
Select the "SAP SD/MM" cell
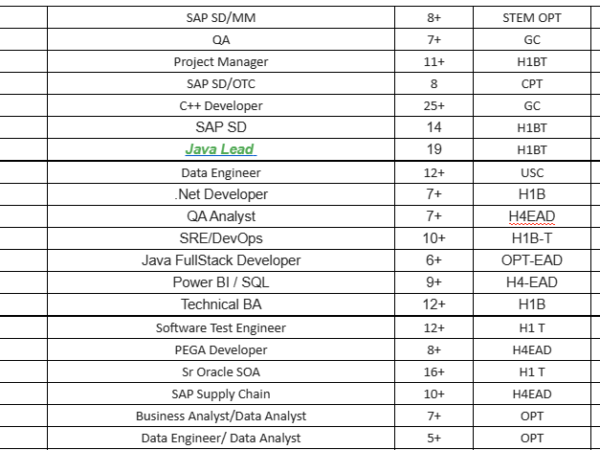click(x=220, y=17)
